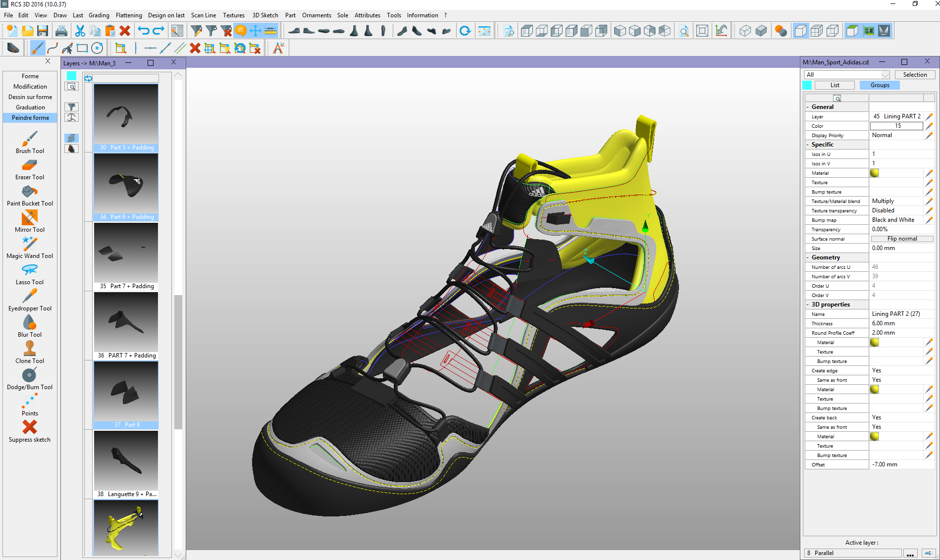Open the Modification tool group
The image size is (940, 560).
pyautogui.click(x=30, y=87)
